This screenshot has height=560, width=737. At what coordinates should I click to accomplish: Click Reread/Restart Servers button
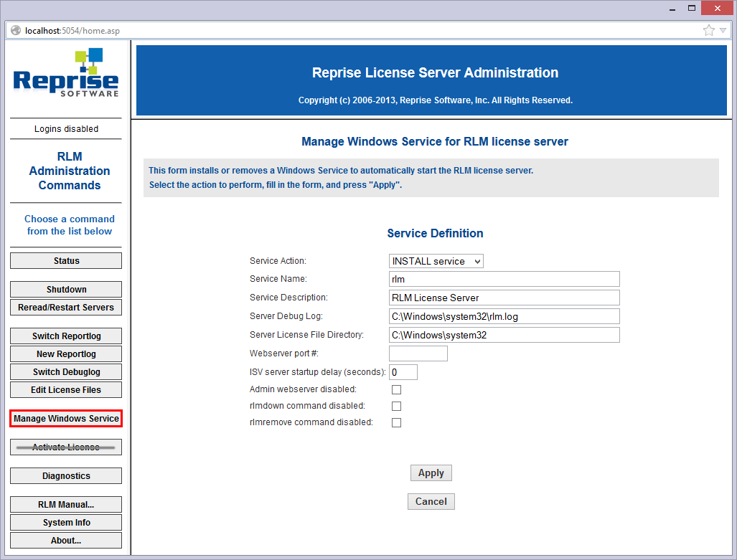click(x=66, y=308)
